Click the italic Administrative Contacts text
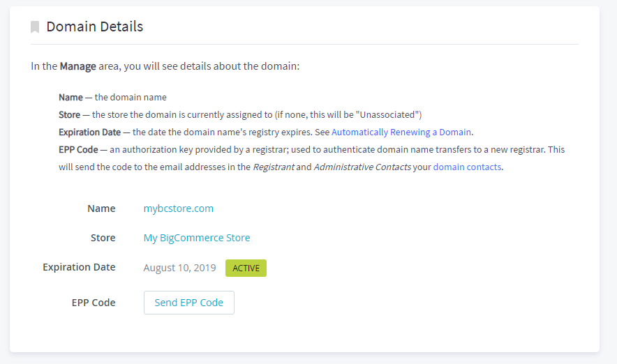Image resolution: width=617 pixels, height=364 pixels. [362, 167]
